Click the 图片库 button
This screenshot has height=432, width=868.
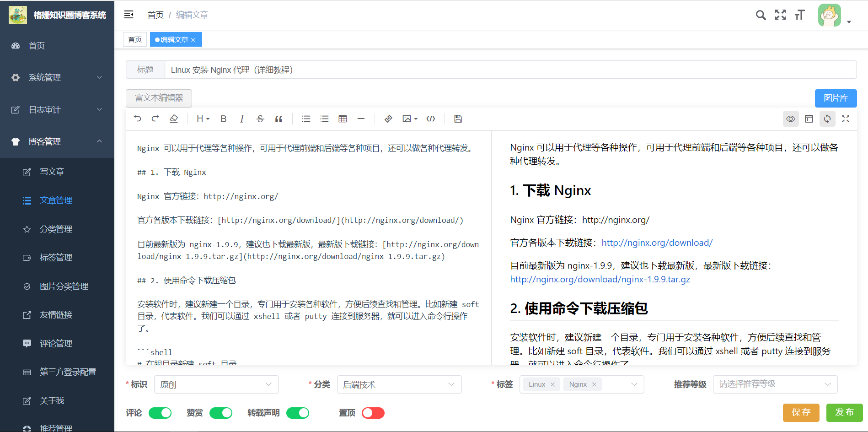[x=836, y=98]
